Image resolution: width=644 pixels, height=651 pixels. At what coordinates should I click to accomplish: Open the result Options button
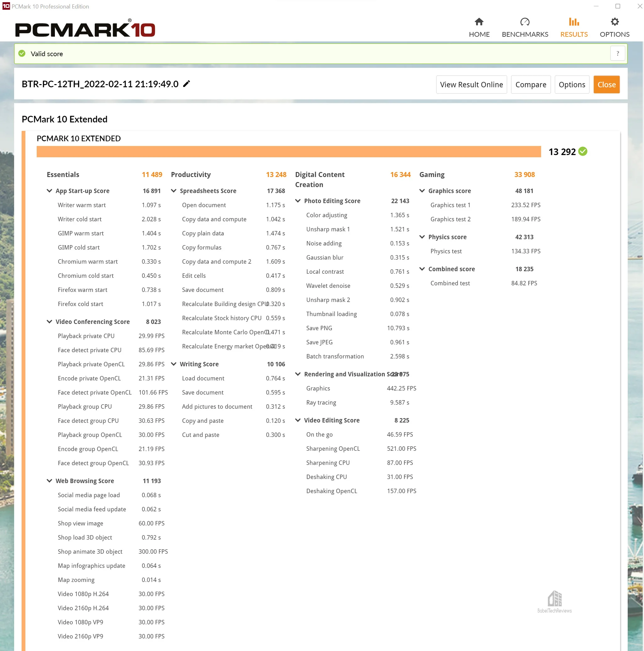coord(572,84)
